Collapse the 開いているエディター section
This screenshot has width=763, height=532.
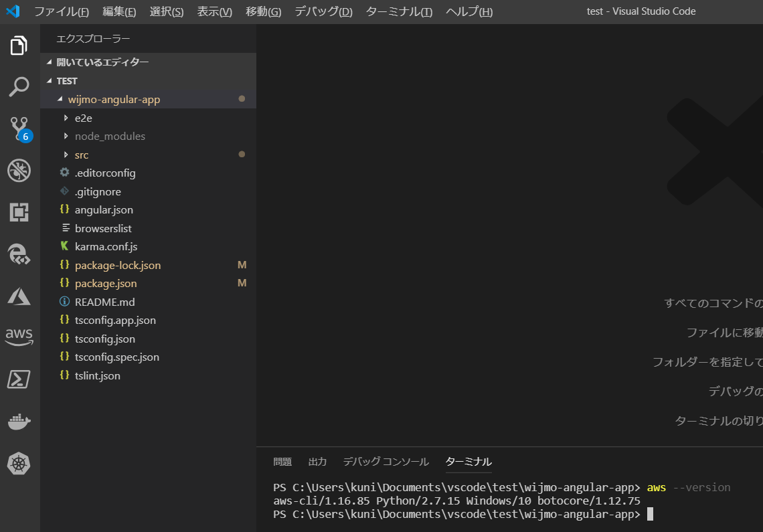pos(49,62)
